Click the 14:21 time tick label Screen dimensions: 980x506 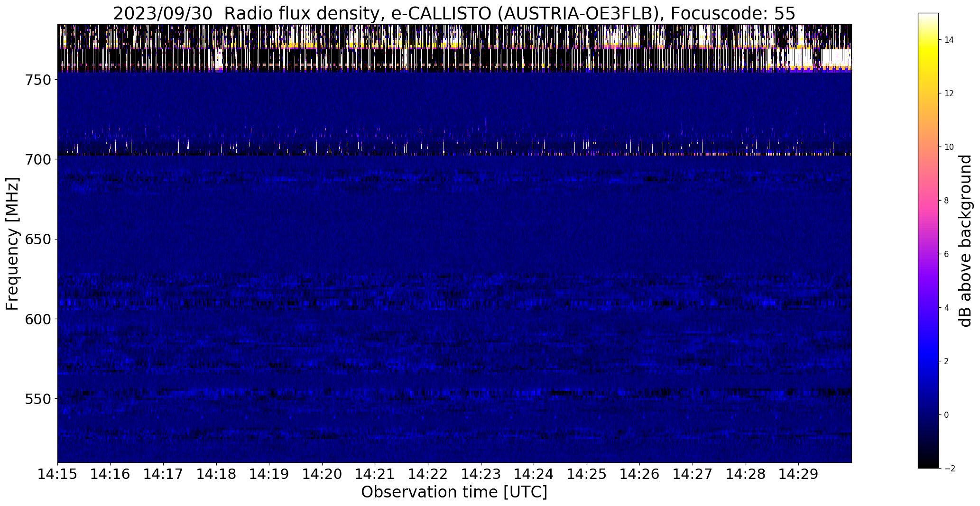click(375, 474)
